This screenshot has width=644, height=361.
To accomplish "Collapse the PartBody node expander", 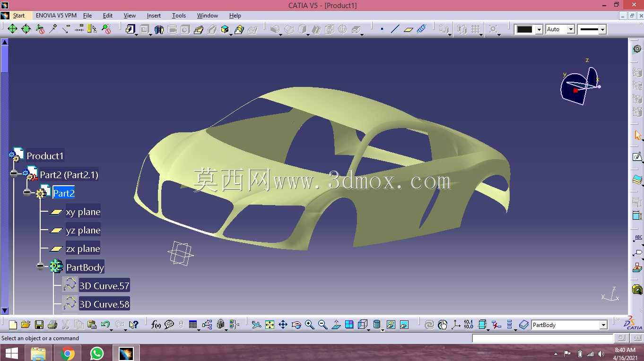I will (40, 267).
